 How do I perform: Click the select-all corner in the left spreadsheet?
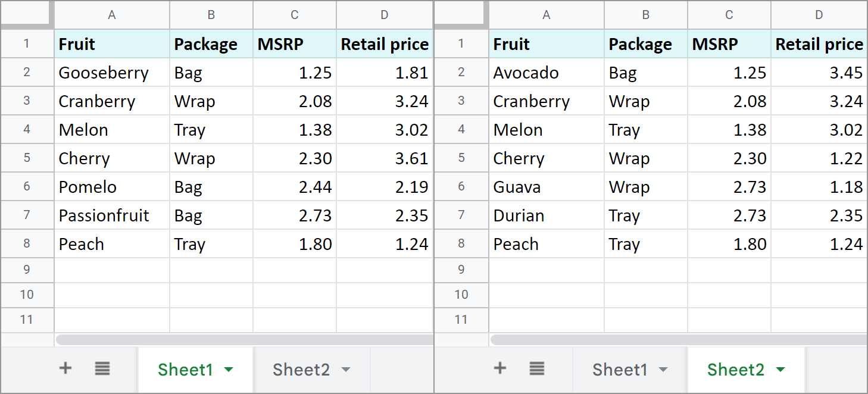27,14
